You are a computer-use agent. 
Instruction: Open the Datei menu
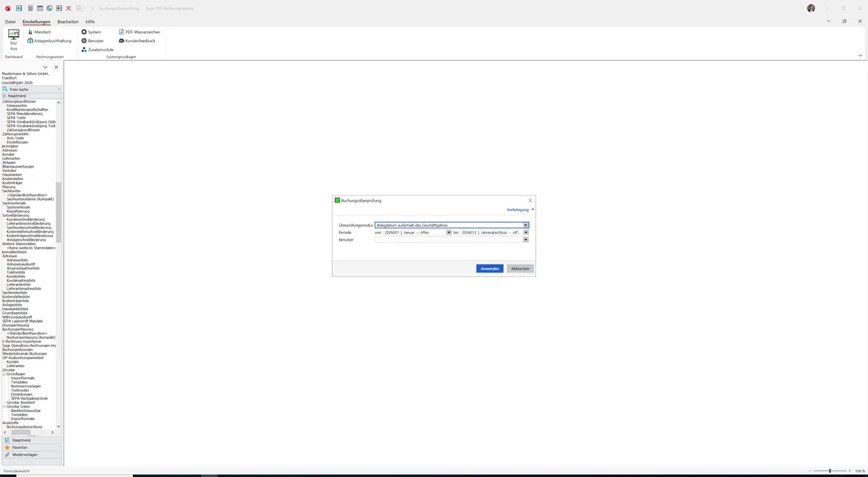pyautogui.click(x=10, y=22)
